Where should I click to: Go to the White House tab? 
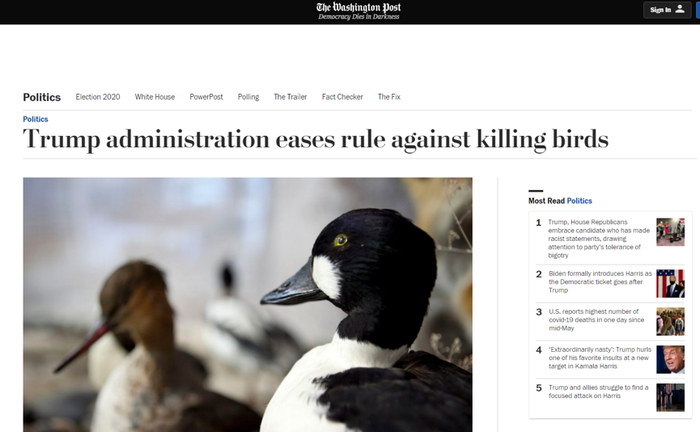[x=155, y=97]
